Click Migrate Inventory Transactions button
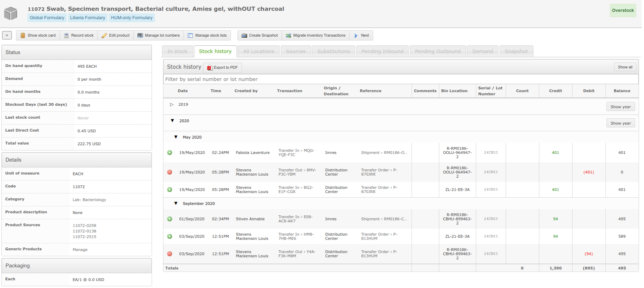This screenshot has width=644, height=288. pos(315,35)
